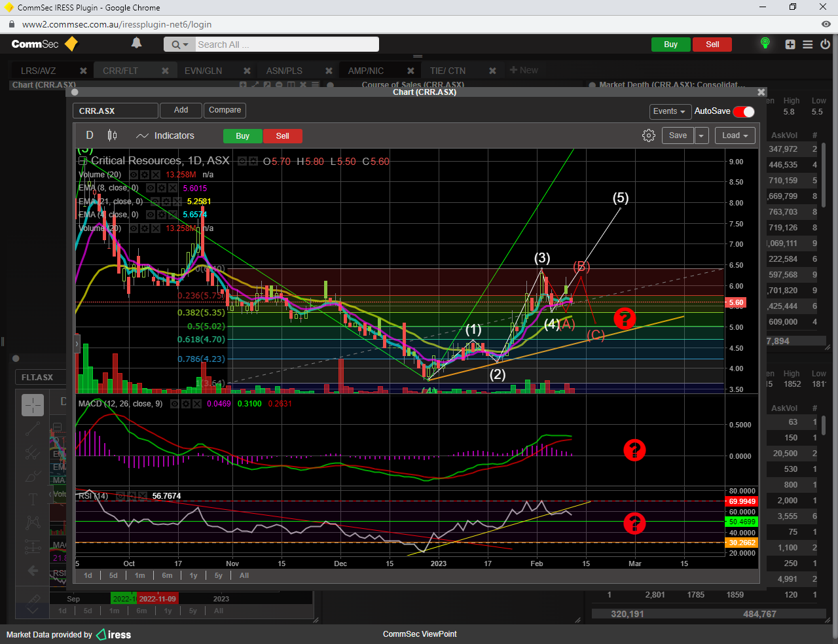Screen dimensions: 838x644
Task: Set chart range to 6m
Action: click(x=167, y=576)
